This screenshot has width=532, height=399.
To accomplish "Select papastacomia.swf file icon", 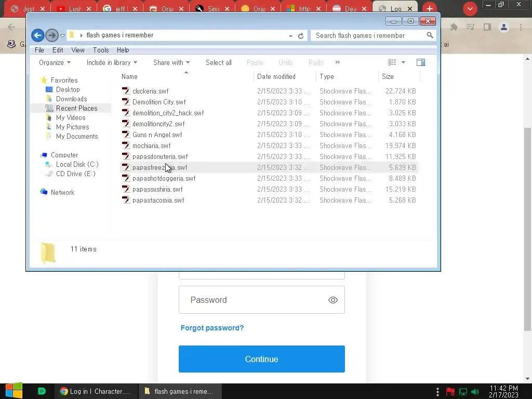I will 126,200.
